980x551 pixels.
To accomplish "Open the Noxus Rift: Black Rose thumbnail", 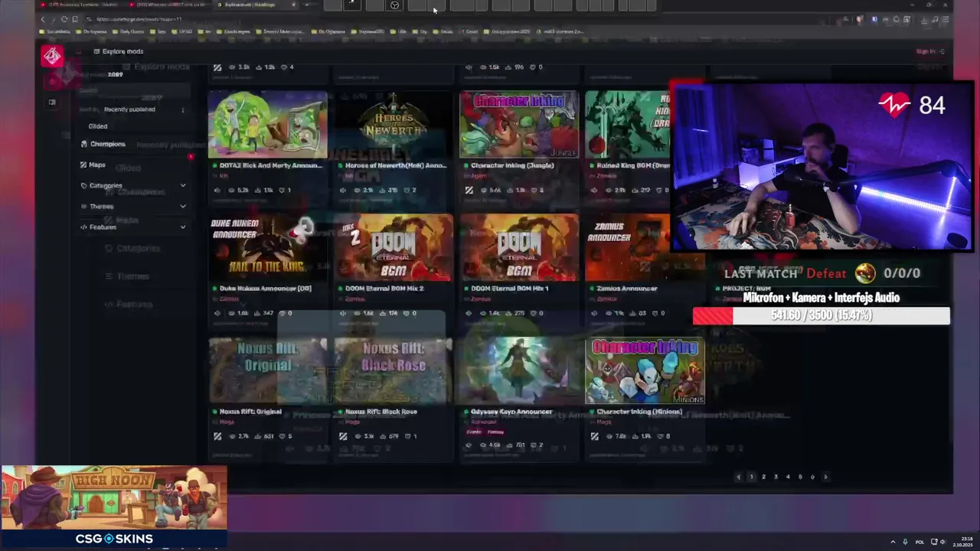I will click(394, 371).
